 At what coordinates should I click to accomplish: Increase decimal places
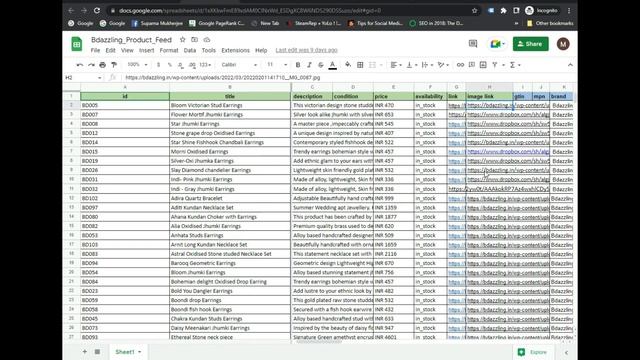click(x=192, y=65)
